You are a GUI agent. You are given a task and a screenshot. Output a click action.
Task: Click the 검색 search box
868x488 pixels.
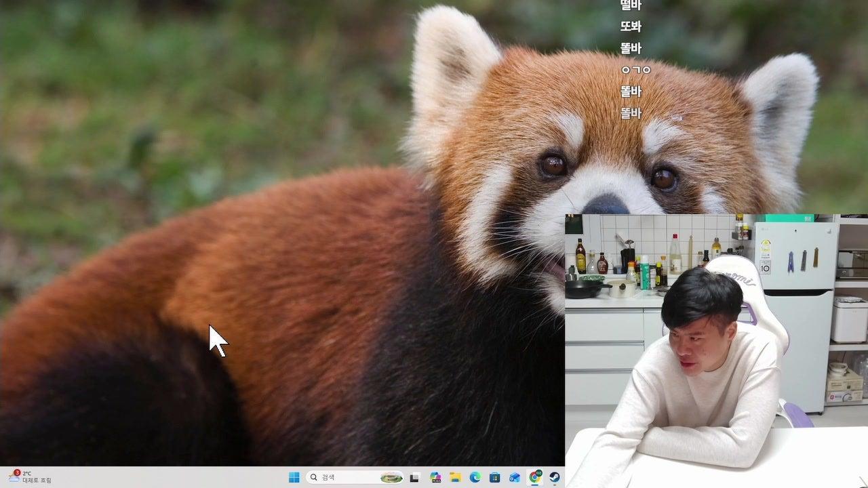point(346,477)
